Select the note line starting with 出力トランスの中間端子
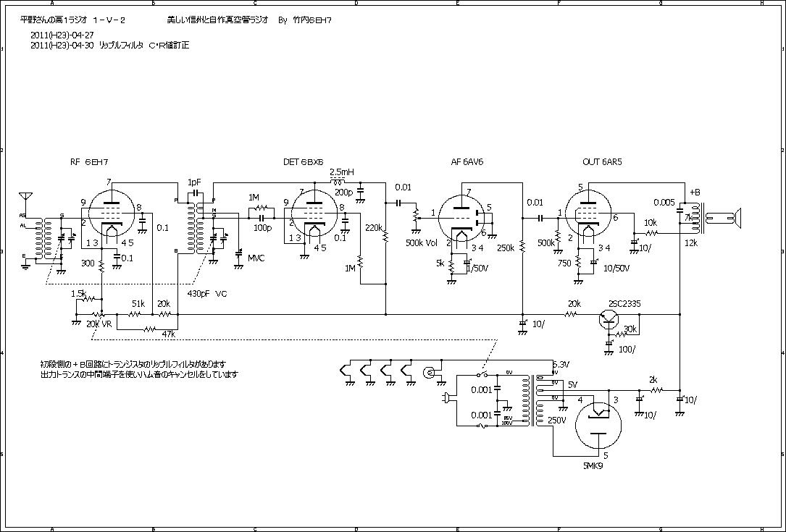786x532 pixels. coord(139,374)
